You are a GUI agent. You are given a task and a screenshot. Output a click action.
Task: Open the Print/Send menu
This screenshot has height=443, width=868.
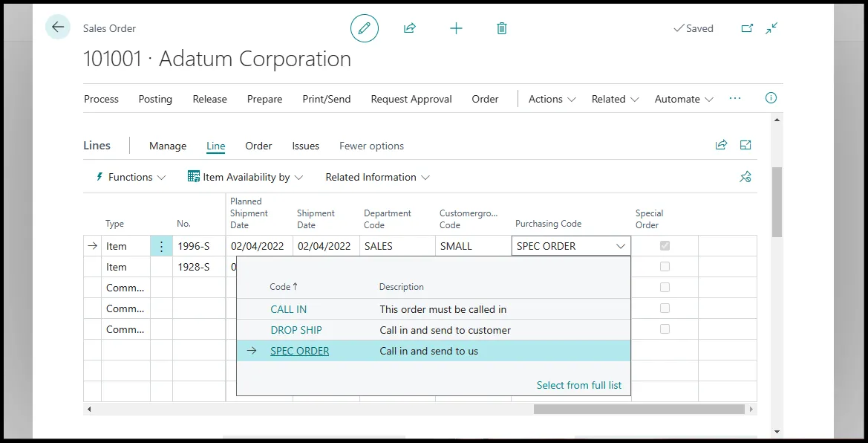pos(327,100)
